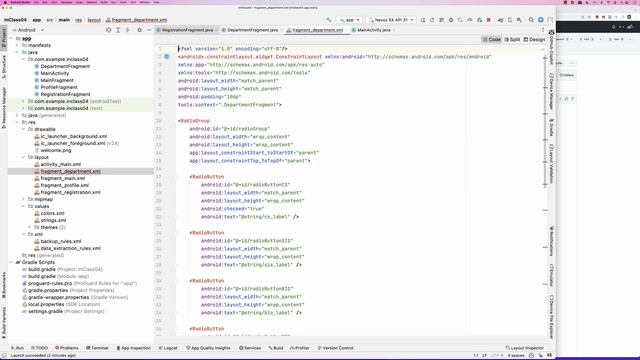Click the Collapse All icon in Project panel
The height and width of the screenshot is (360, 640).
[x=127, y=30]
